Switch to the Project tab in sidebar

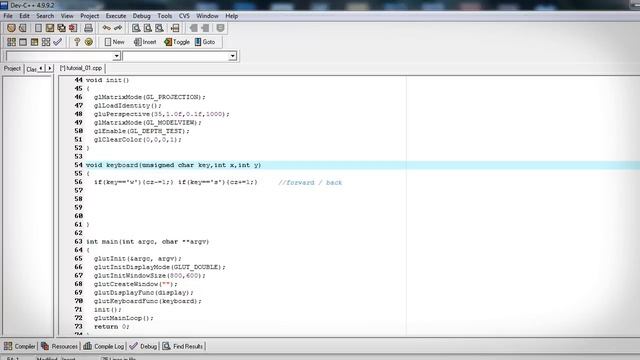(x=12, y=69)
